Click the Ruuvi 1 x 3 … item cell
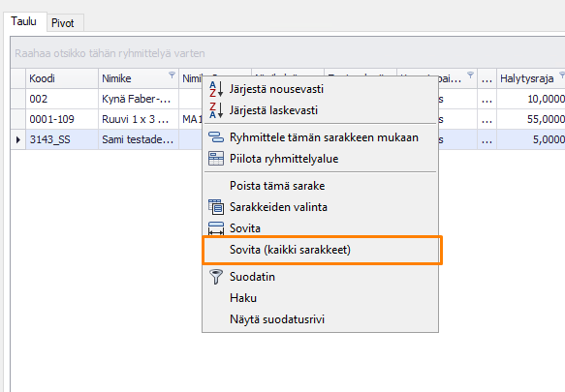565x392 pixels. (x=139, y=119)
